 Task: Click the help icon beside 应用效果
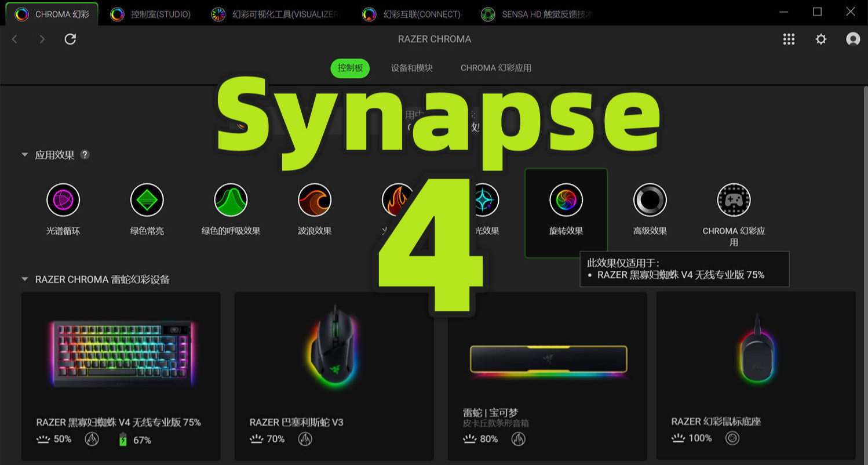[x=85, y=155]
